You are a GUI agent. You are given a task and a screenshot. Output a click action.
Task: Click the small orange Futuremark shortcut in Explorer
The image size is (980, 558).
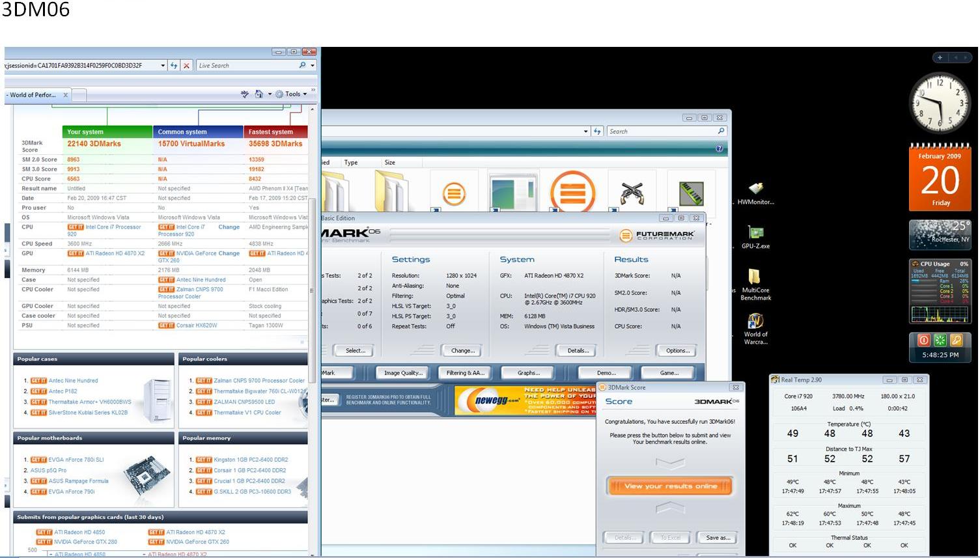pyautogui.click(x=454, y=193)
